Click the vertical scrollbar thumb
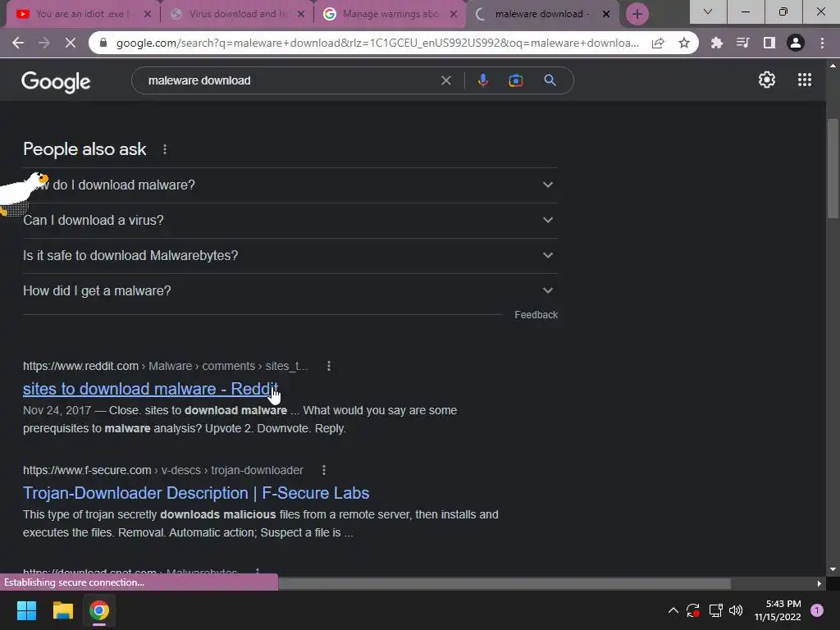 (833, 169)
